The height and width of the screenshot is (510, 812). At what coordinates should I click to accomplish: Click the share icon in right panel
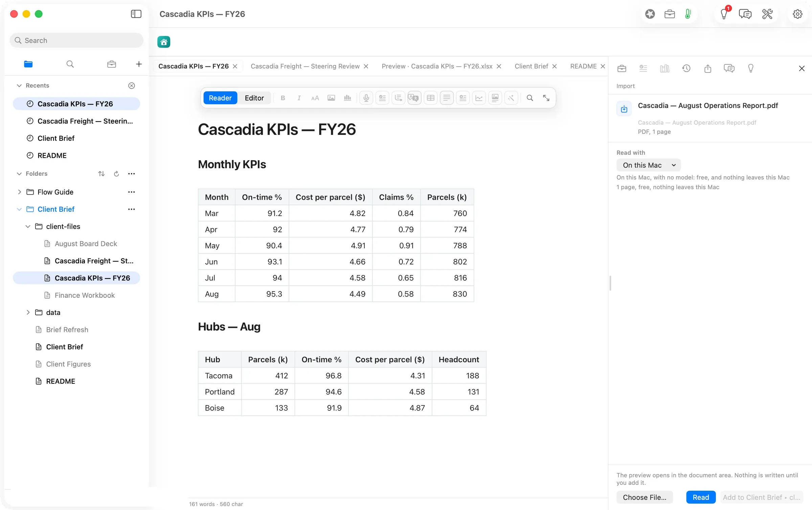[708, 68]
